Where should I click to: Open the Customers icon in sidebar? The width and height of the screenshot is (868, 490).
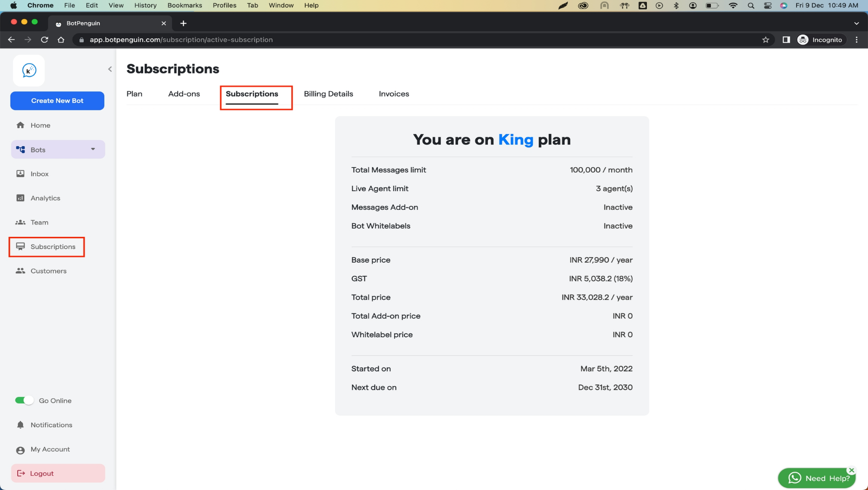coord(20,271)
